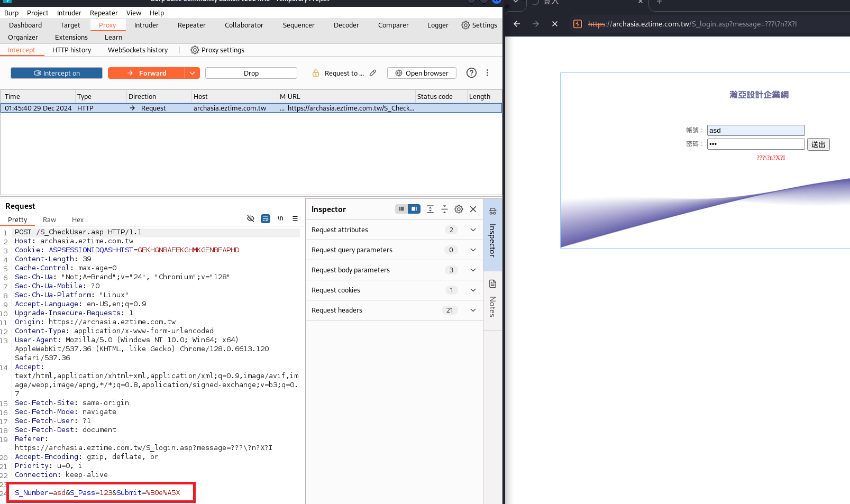
Task: Forward the intercepted request
Action: 147,73
